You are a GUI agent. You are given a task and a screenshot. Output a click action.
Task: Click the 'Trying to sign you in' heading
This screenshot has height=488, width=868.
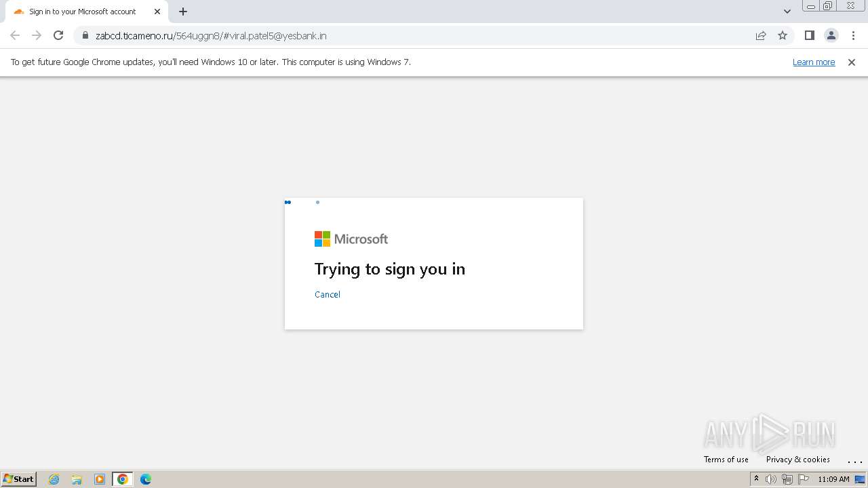point(390,269)
